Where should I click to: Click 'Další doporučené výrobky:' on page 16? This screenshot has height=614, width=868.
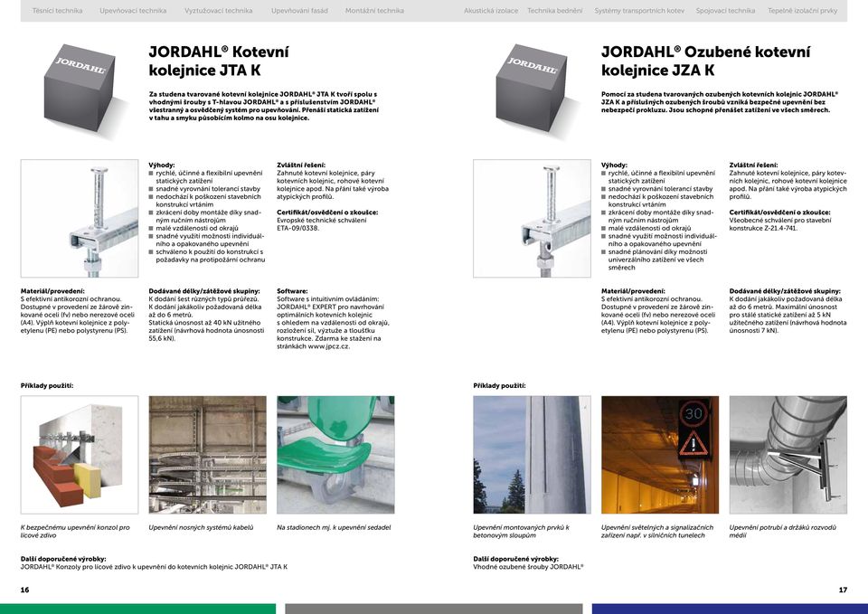pos(63,559)
